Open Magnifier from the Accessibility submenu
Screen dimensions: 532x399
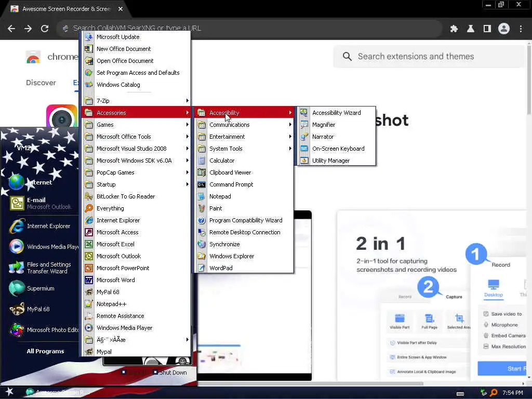pyautogui.click(x=336, y=125)
